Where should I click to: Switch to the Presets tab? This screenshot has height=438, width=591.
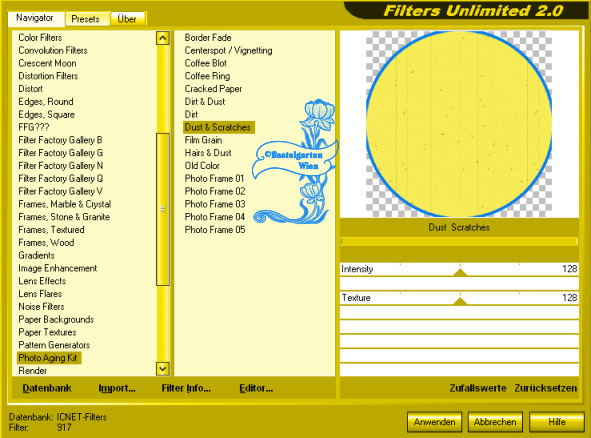click(86, 19)
